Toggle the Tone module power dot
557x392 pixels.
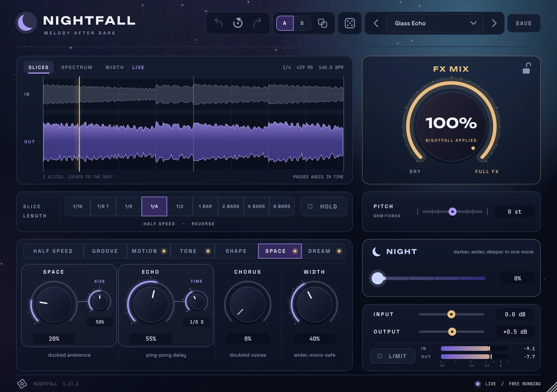pyautogui.click(x=208, y=251)
